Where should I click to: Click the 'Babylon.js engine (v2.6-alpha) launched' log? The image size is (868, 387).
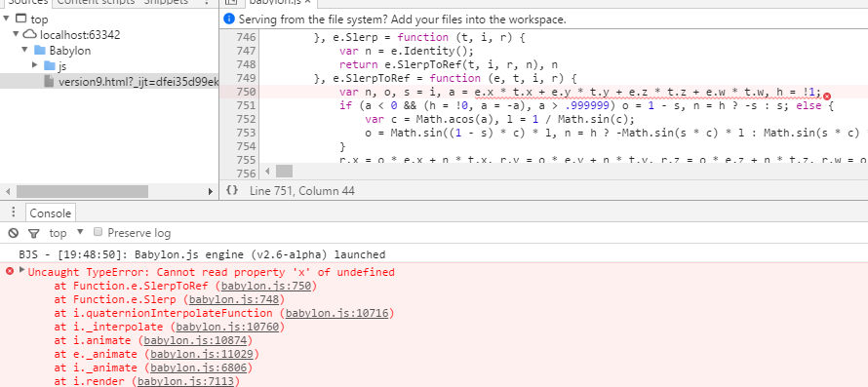(x=260, y=254)
